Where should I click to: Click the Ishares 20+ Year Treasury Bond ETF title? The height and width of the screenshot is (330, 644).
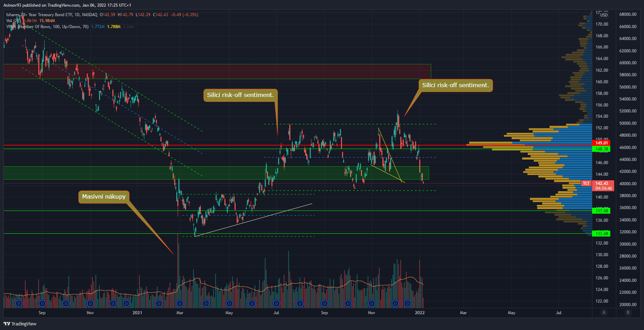[x=52, y=15]
